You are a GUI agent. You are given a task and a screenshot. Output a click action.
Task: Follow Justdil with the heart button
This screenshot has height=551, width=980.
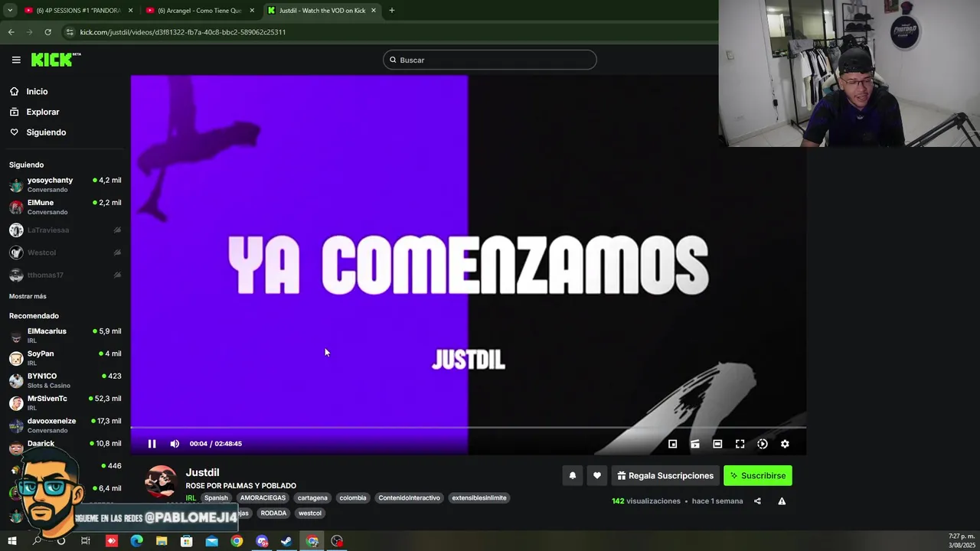pyautogui.click(x=597, y=475)
